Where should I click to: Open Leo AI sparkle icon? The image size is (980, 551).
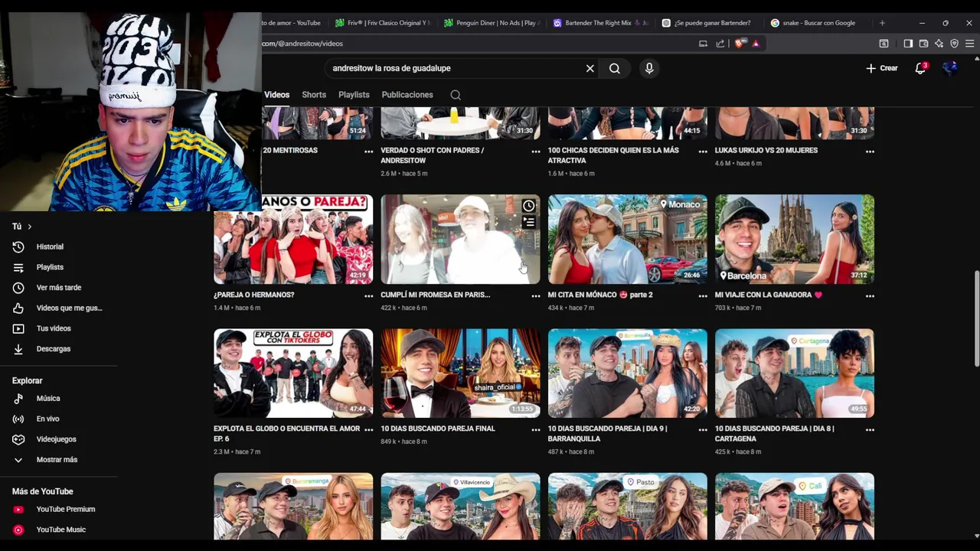[x=939, y=44]
